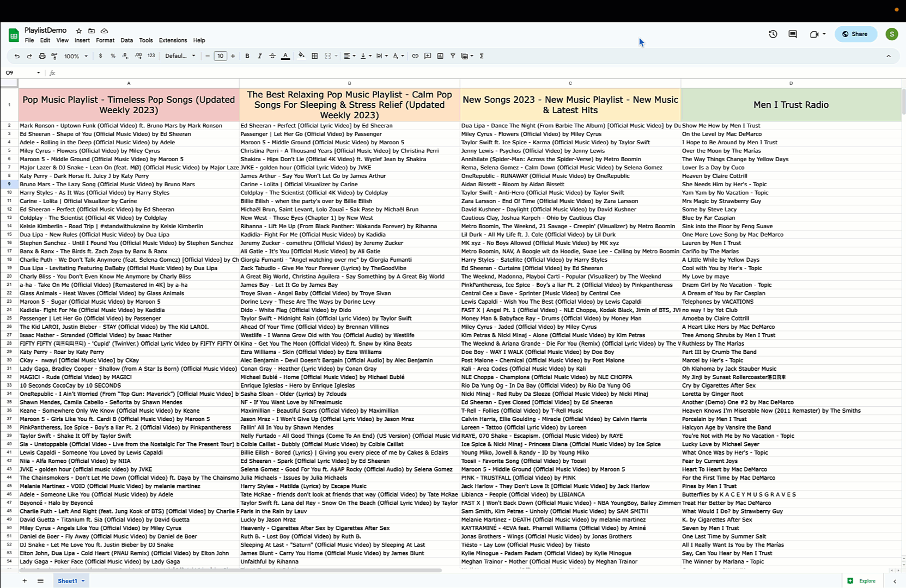Click the Share button
The image size is (906, 588).
pyautogui.click(x=855, y=34)
